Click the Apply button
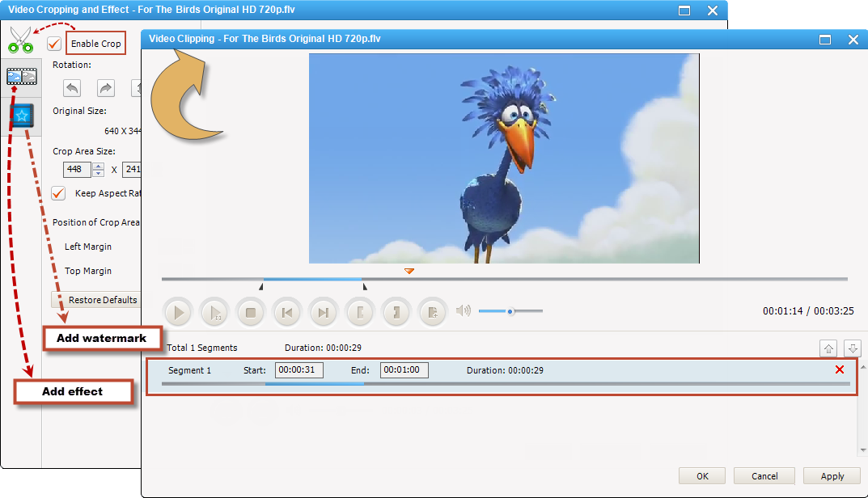The width and height of the screenshot is (868, 498). point(832,476)
